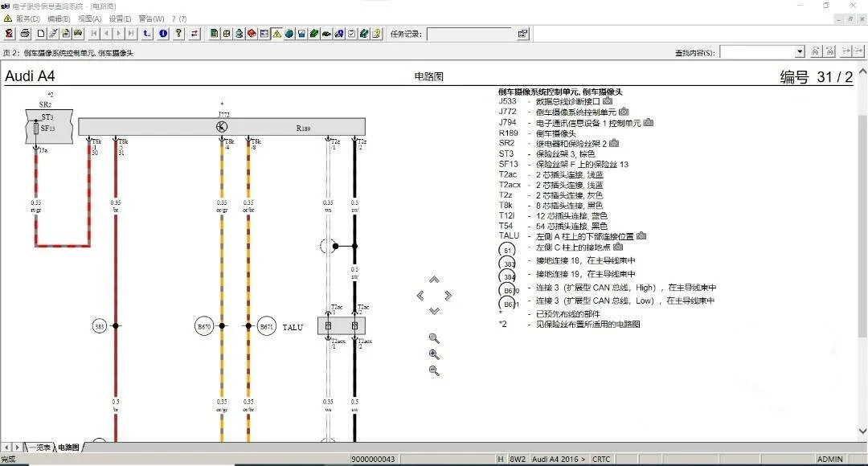Click legend row 'T8k - 8 芯插头连接, 黑色'
This screenshot has width=868, height=466.
[x=551, y=206]
